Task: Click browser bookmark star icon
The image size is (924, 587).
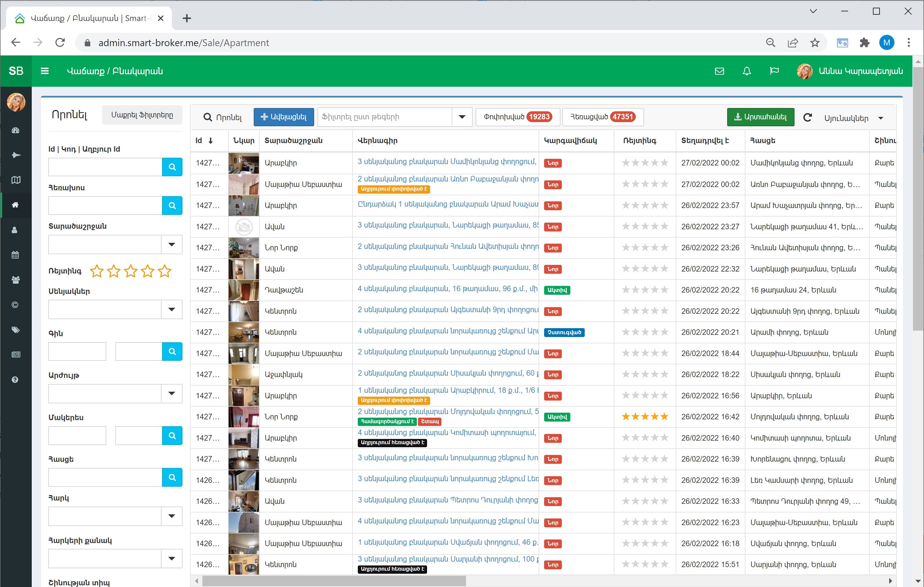Action: (815, 43)
